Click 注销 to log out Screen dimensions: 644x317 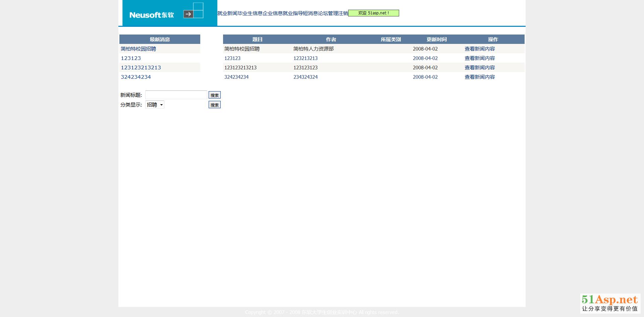click(343, 13)
